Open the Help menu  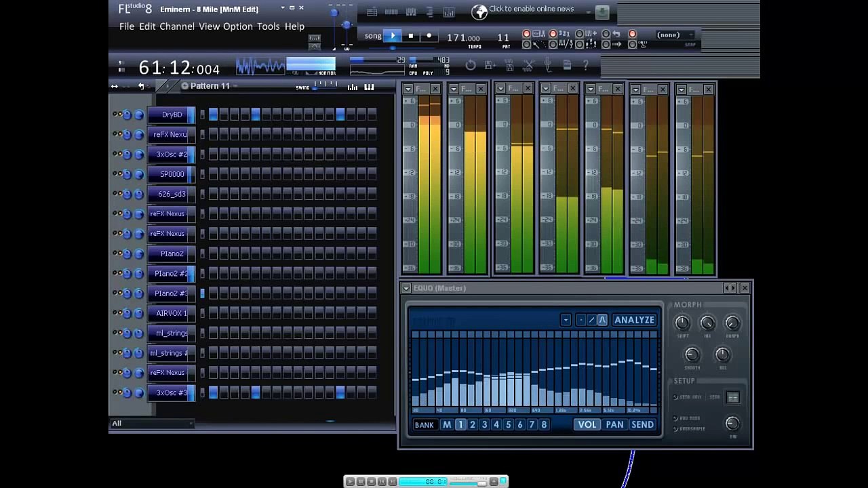(x=294, y=26)
